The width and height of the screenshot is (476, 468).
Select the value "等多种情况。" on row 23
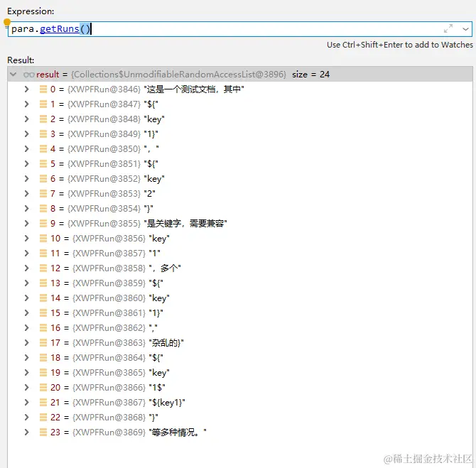pyautogui.click(x=178, y=432)
